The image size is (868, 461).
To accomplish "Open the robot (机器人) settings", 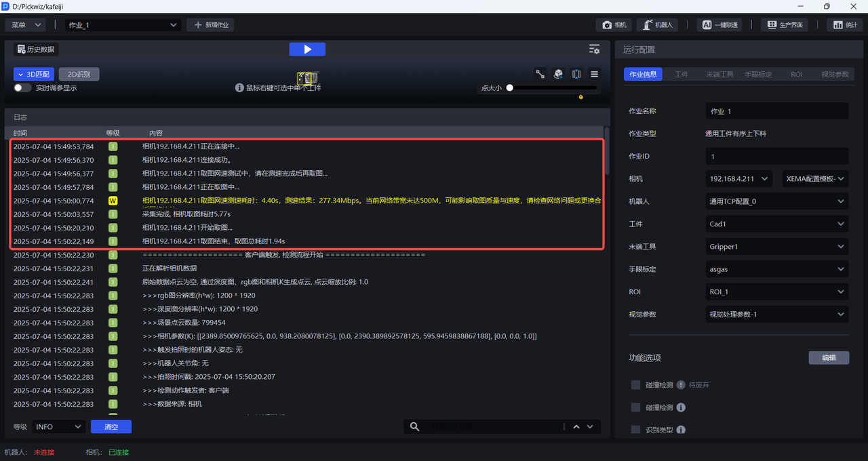I will [x=657, y=25].
